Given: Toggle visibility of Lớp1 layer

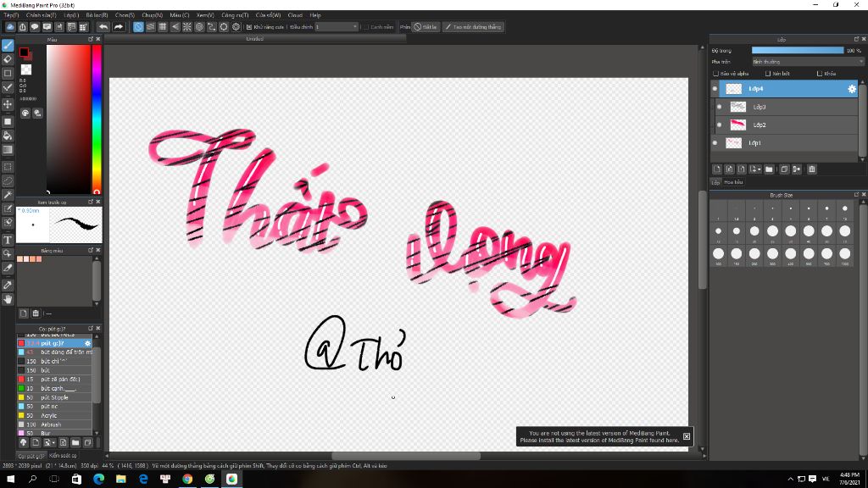Looking at the screenshot, I should click(x=715, y=142).
